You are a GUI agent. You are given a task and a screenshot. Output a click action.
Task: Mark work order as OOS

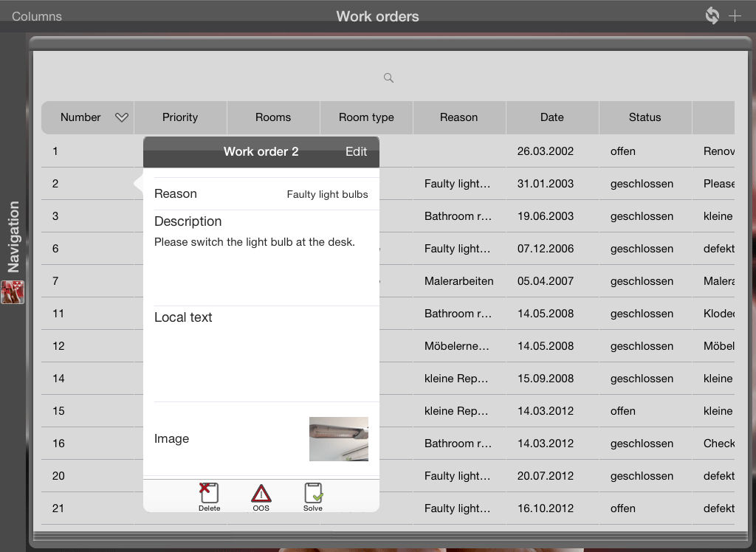pyautogui.click(x=261, y=497)
